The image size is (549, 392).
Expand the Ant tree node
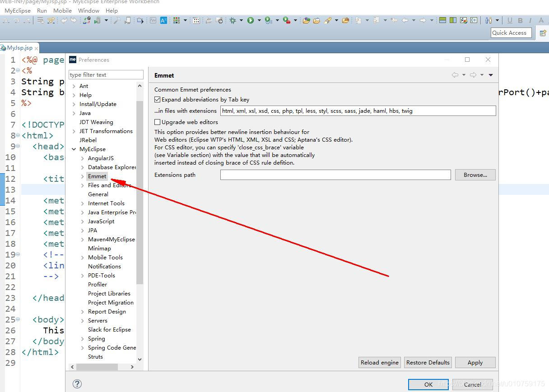(74, 86)
